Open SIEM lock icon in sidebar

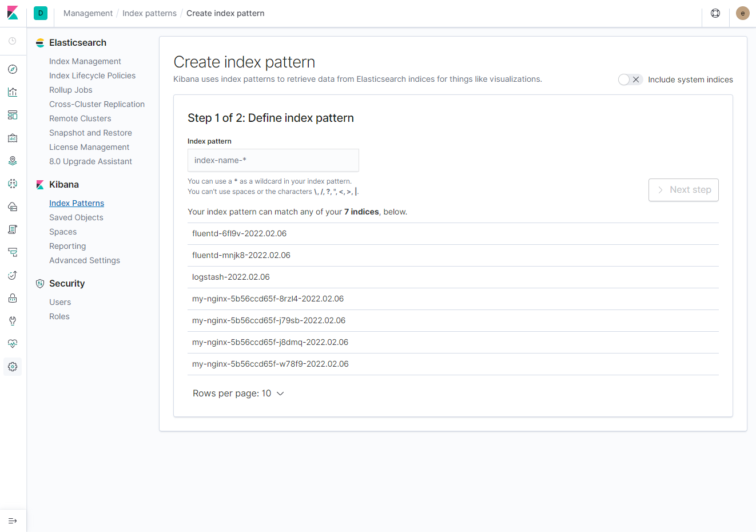[x=13, y=298]
